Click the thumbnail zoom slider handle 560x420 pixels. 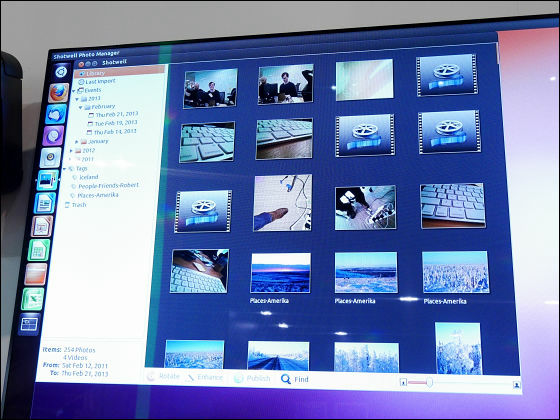click(x=430, y=383)
